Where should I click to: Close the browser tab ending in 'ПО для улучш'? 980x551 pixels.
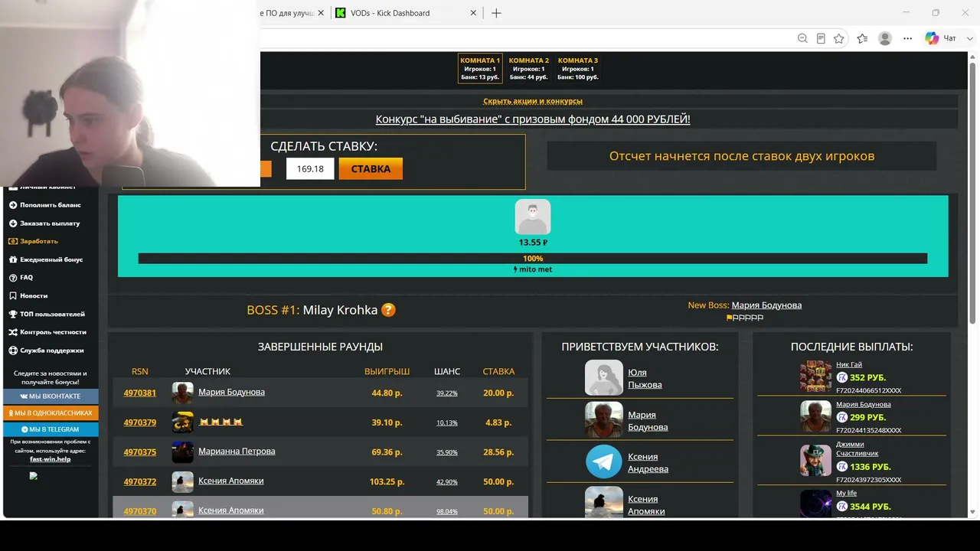[321, 13]
